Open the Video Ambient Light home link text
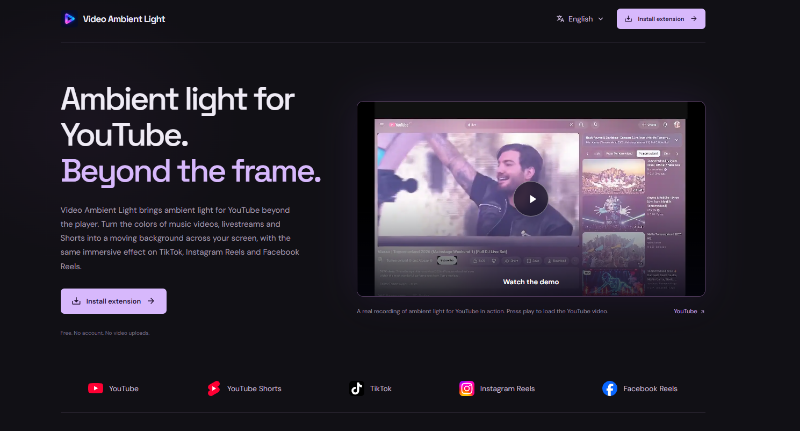 pyautogui.click(x=124, y=19)
